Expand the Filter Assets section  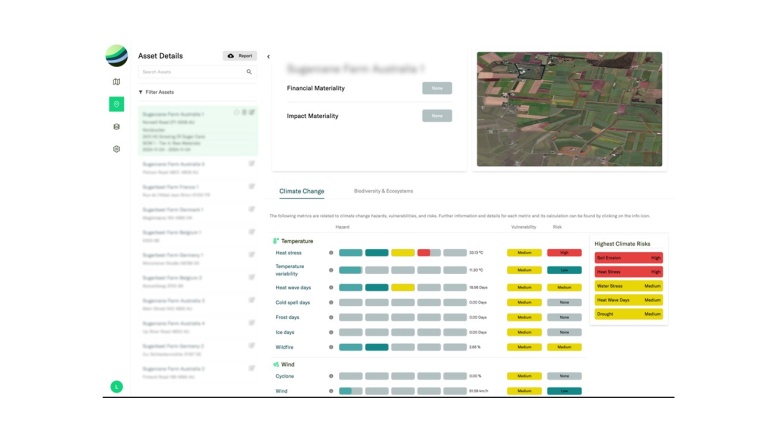(x=156, y=92)
